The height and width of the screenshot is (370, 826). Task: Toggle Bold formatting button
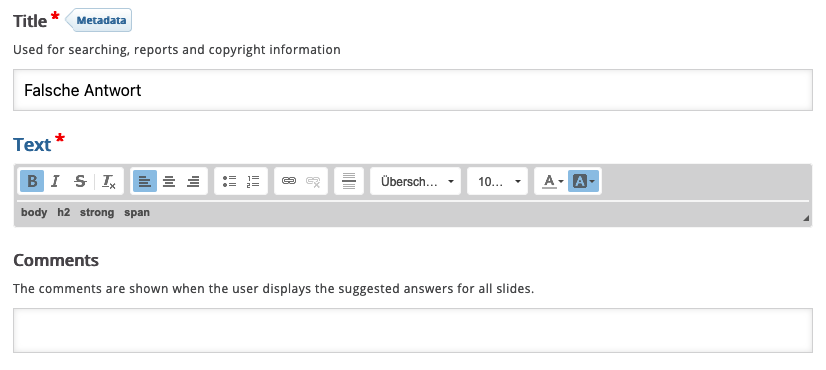point(32,181)
